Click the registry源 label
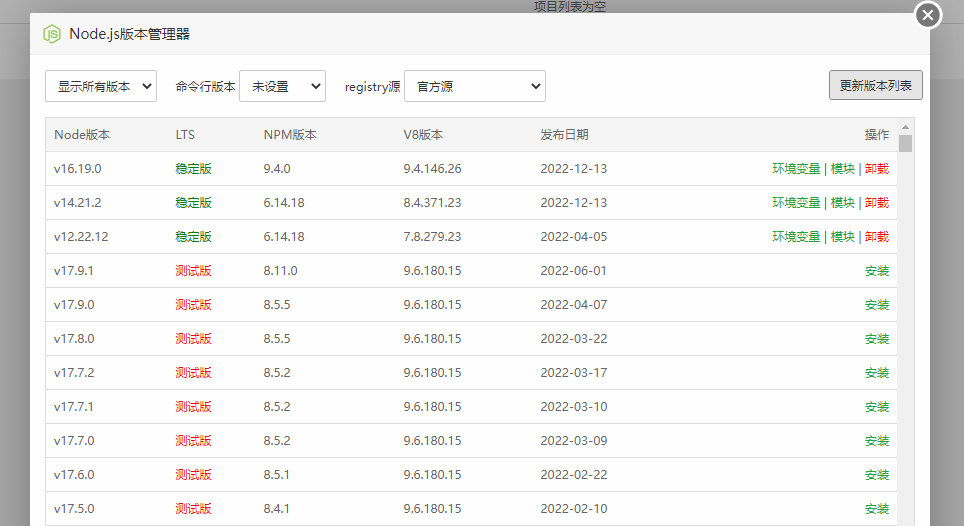964x526 pixels. [x=373, y=87]
